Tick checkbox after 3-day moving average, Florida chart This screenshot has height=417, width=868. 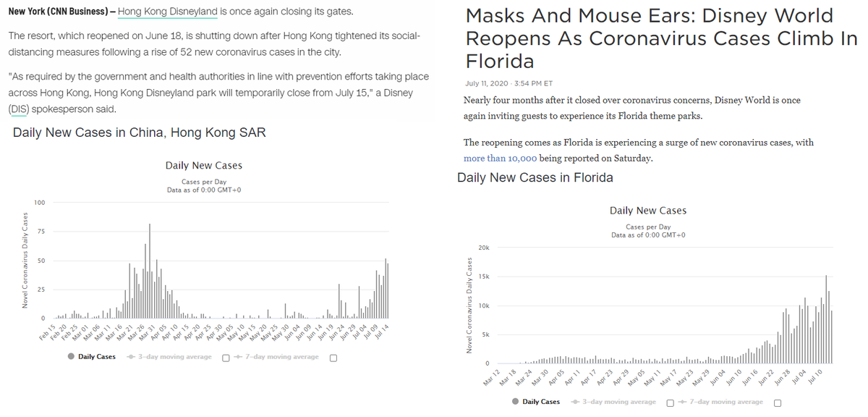(x=671, y=403)
